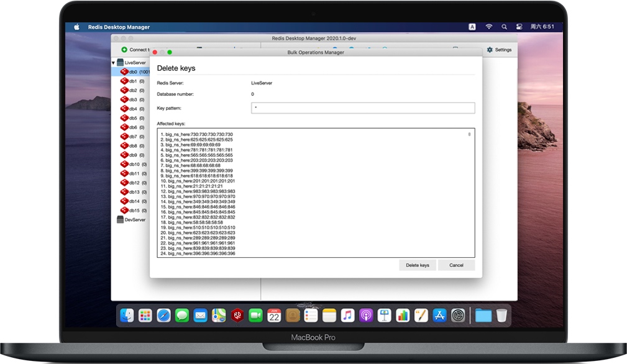627x364 pixels.
Task: Edit the Key pattern input field
Action: 364,107
